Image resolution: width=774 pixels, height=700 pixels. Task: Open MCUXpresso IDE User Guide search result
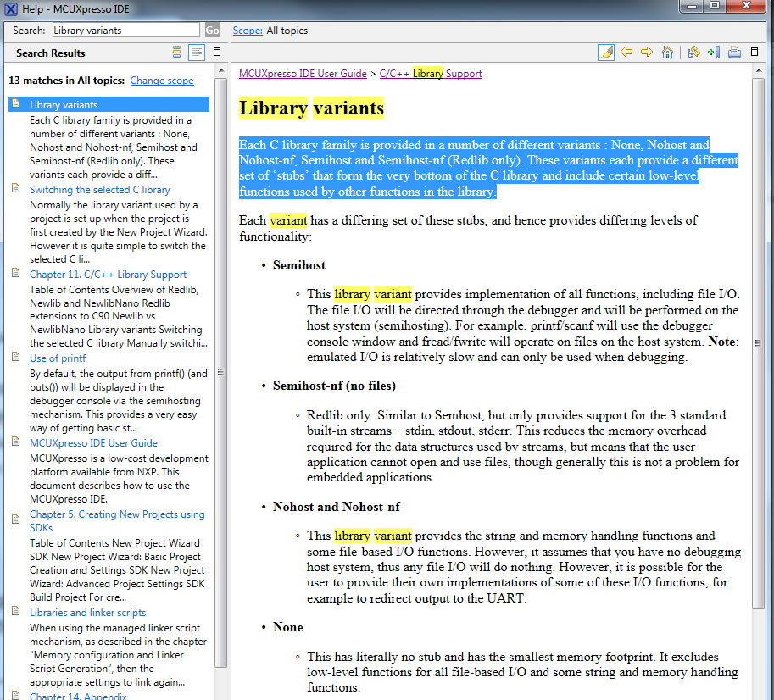coord(94,443)
